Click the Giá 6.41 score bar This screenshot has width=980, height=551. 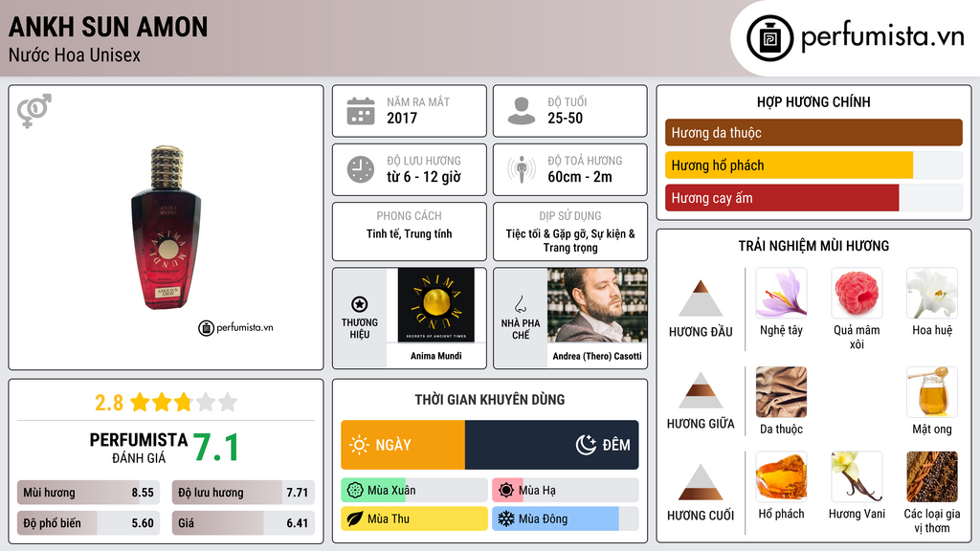coord(243,523)
